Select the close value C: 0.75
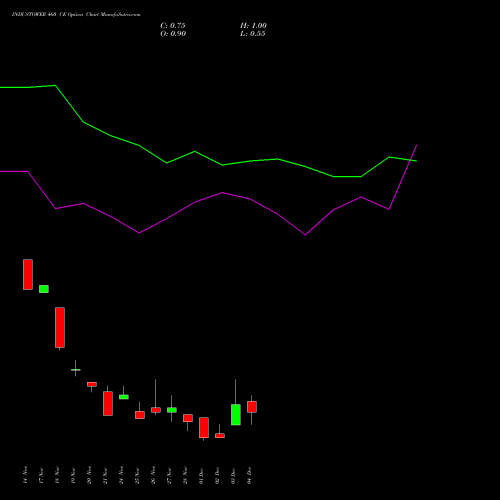This screenshot has height=500, width=500. pos(173,26)
